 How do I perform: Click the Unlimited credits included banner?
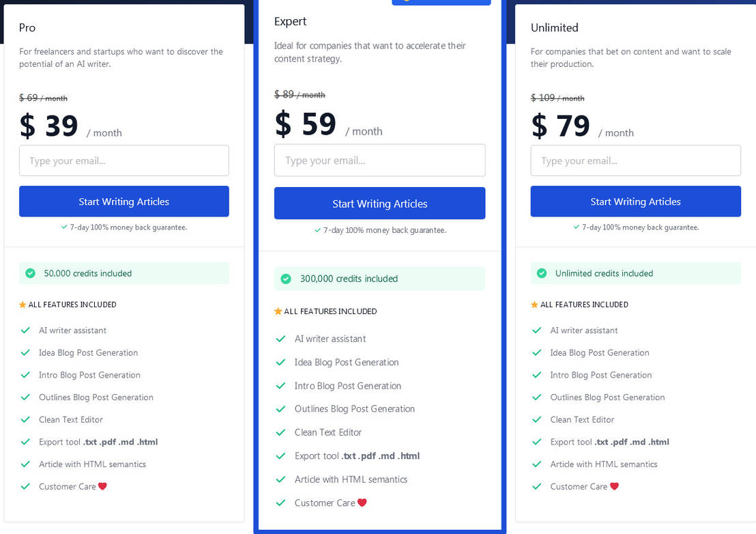pyautogui.click(x=635, y=273)
